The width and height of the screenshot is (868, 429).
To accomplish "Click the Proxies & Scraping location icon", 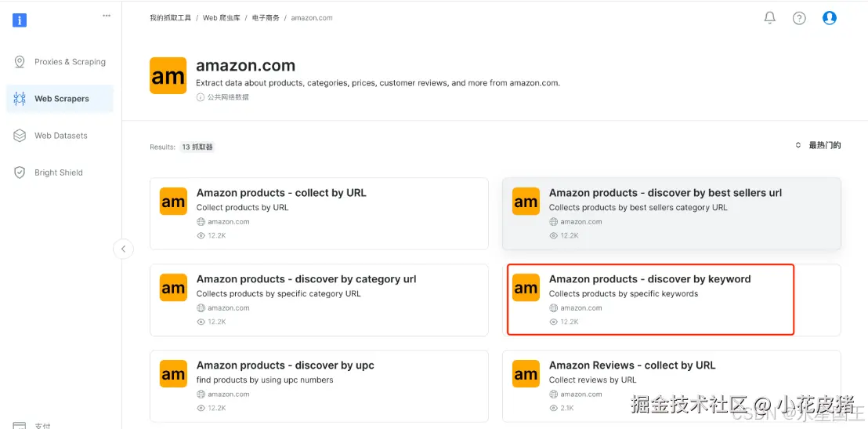I will point(20,62).
